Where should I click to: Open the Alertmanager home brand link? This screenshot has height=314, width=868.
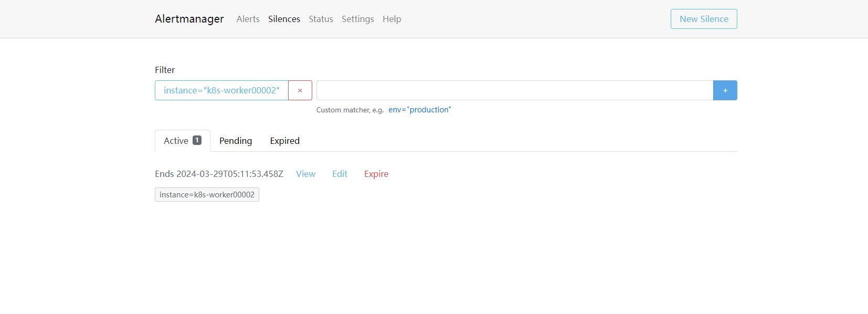click(x=189, y=19)
